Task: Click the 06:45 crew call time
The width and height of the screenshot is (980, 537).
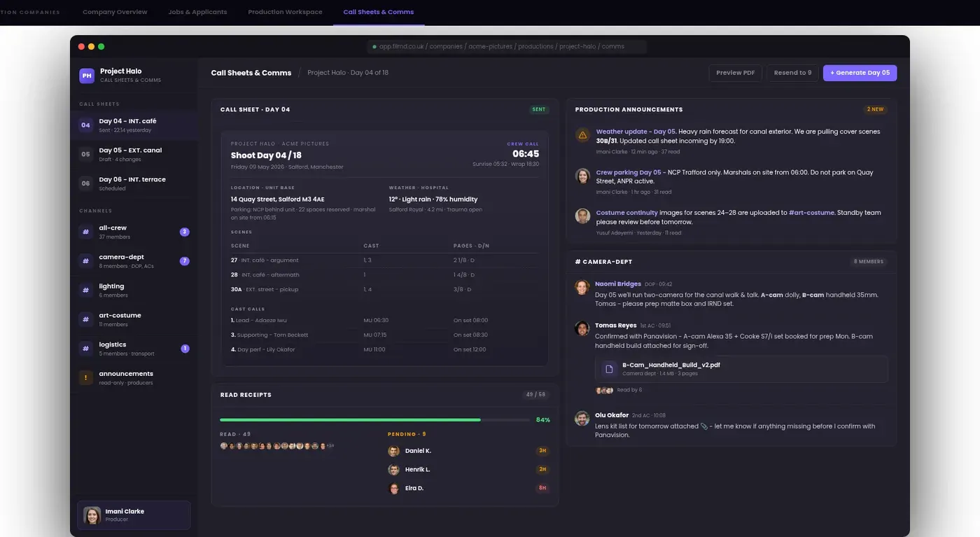Action: pos(526,154)
